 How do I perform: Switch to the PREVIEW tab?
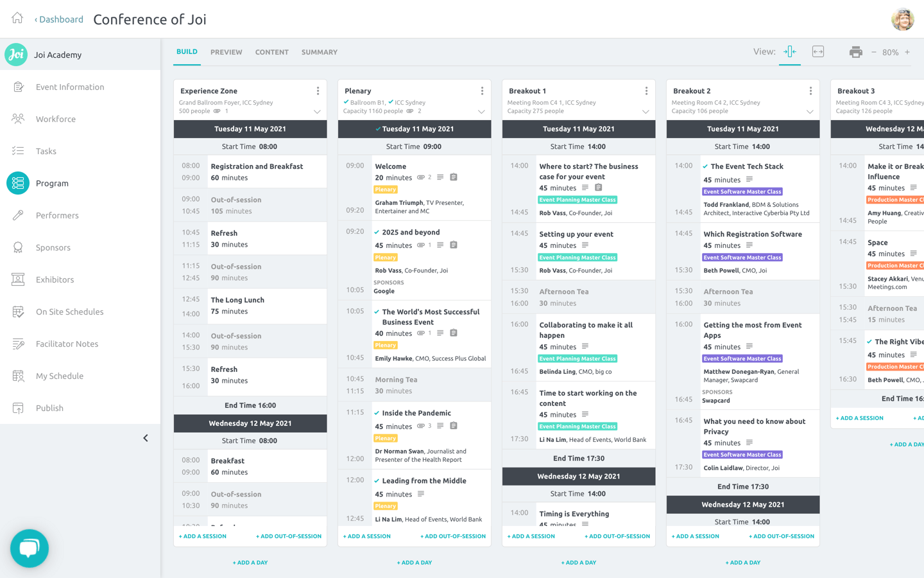[226, 52]
